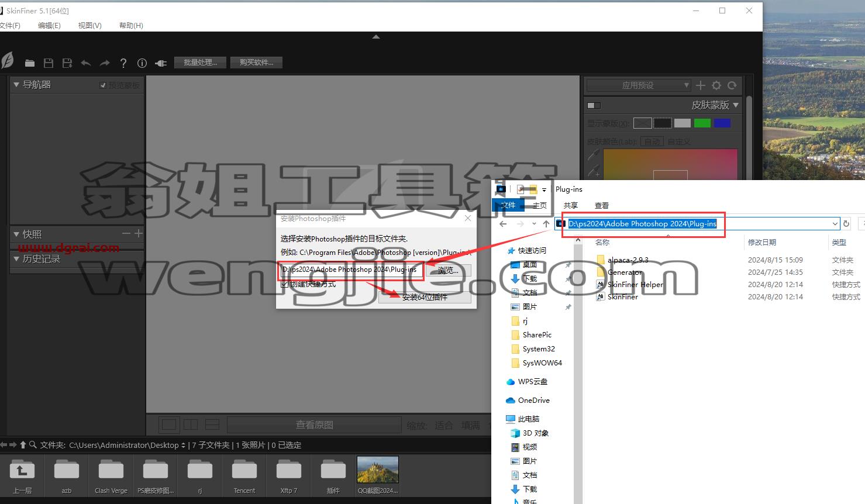Click the 安装64位插件 button

point(425,297)
